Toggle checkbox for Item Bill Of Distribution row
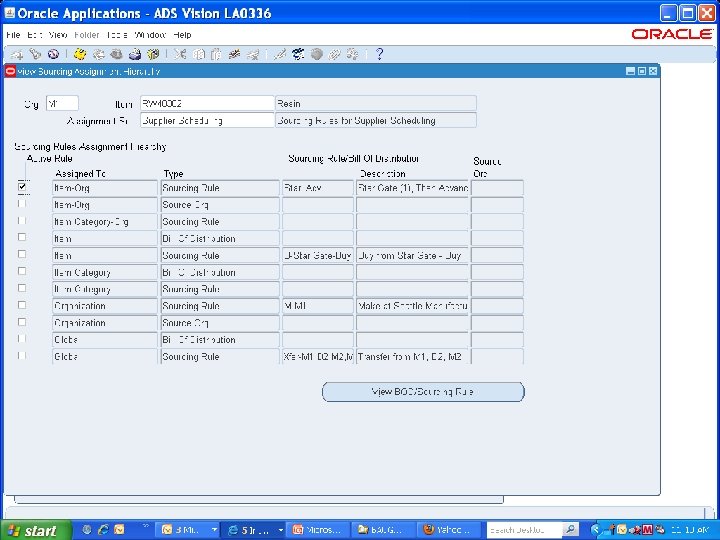Image resolution: width=720 pixels, height=540 pixels. (x=22, y=237)
